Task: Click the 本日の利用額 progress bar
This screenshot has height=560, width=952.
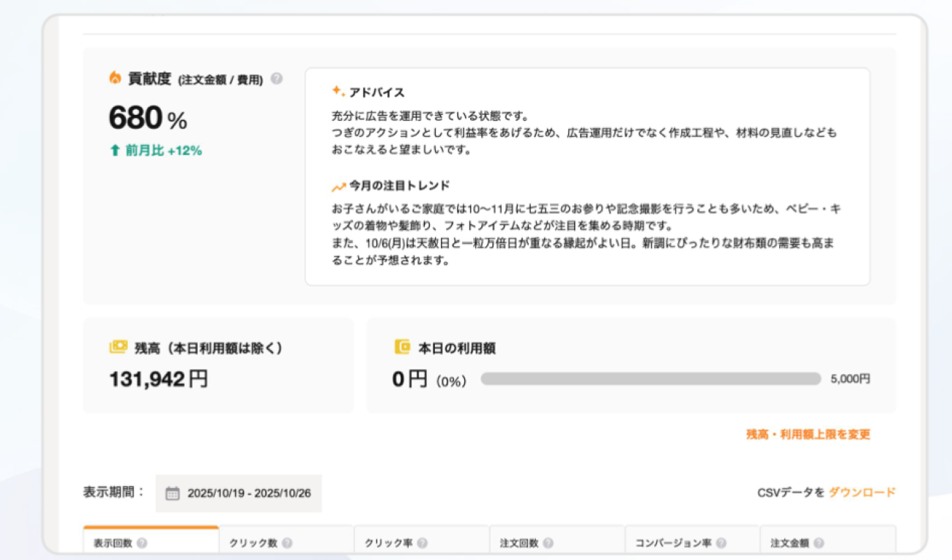Action: (650, 379)
